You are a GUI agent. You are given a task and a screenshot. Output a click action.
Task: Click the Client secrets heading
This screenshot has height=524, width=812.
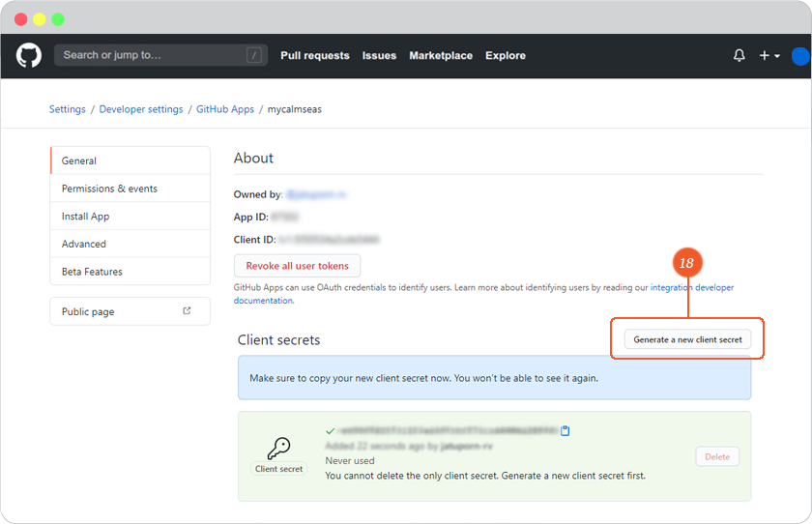pos(278,339)
